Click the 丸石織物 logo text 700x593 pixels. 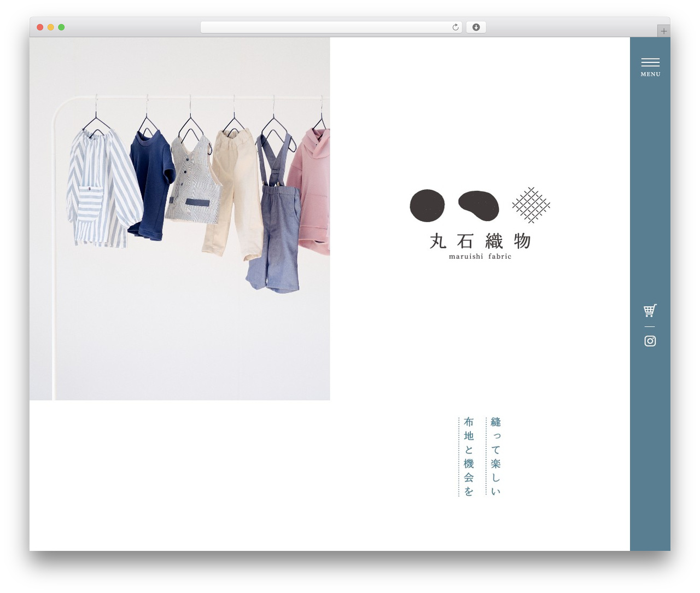480,241
